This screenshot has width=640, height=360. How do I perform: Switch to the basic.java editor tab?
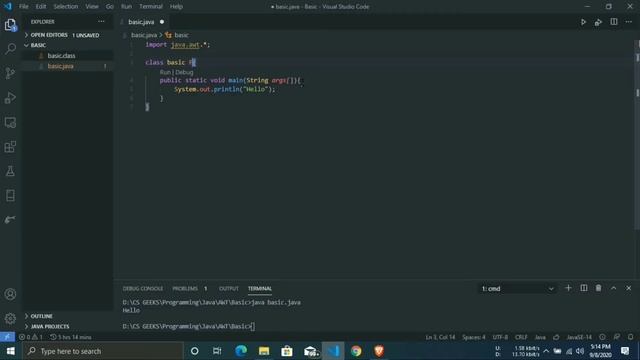tap(143, 22)
